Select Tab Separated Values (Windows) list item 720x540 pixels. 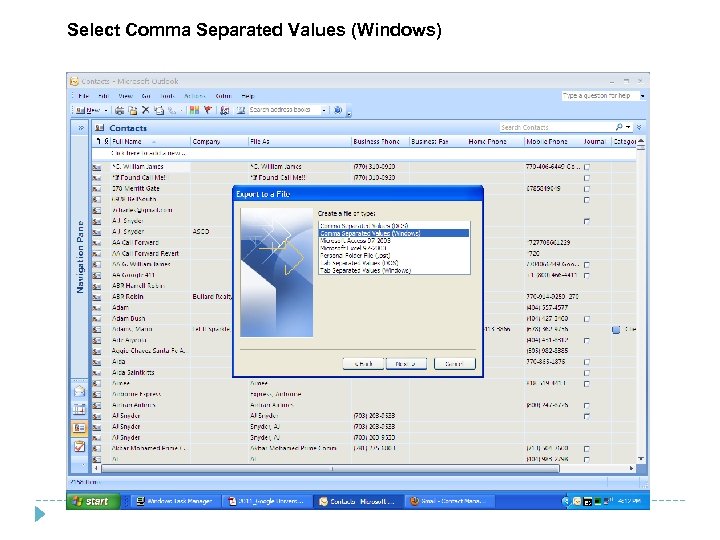coord(394,271)
